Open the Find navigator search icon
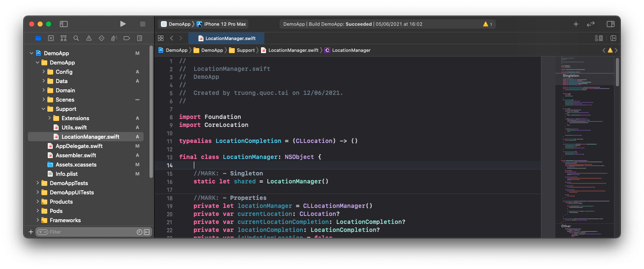This screenshot has width=644, height=269. pyautogui.click(x=76, y=38)
